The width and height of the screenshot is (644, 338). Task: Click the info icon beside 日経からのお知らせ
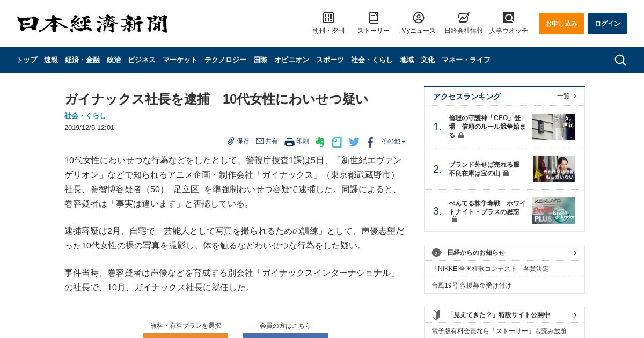click(437, 253)
